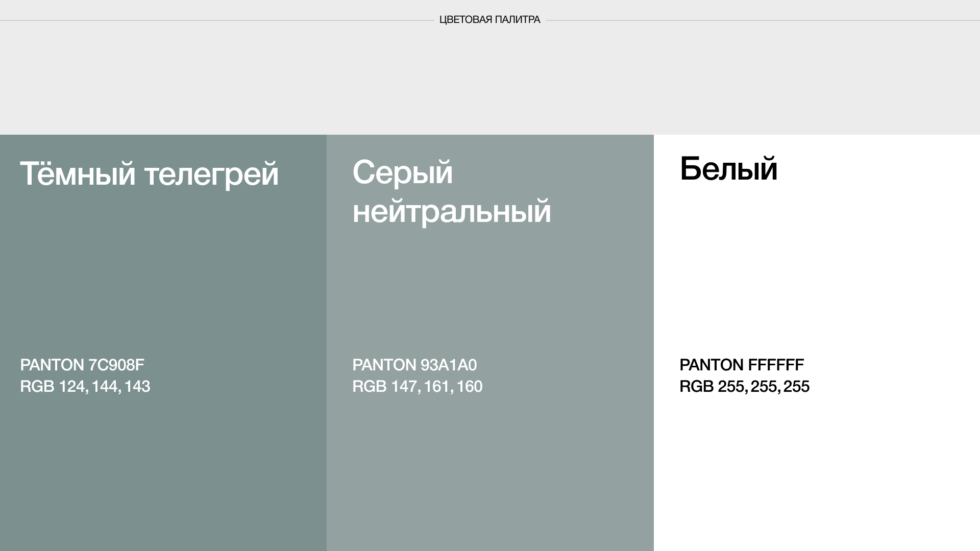Click the word Тёмный in the title
Image resolution: width=980 pixels, height=551 pixels.
77,173
